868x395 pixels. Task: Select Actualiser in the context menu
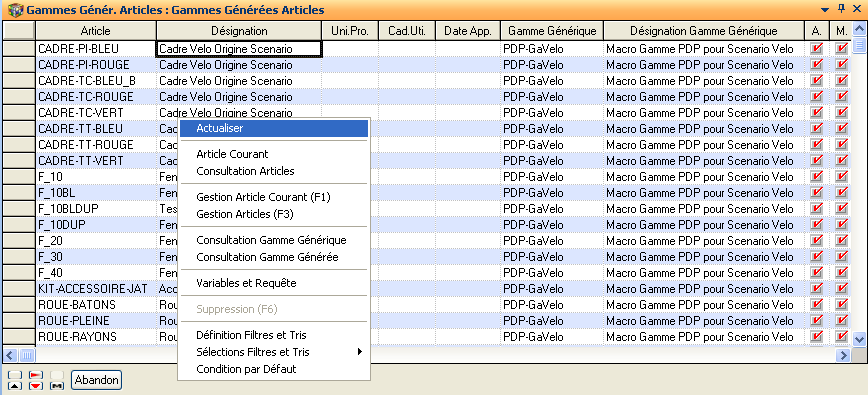coord(274,128)
